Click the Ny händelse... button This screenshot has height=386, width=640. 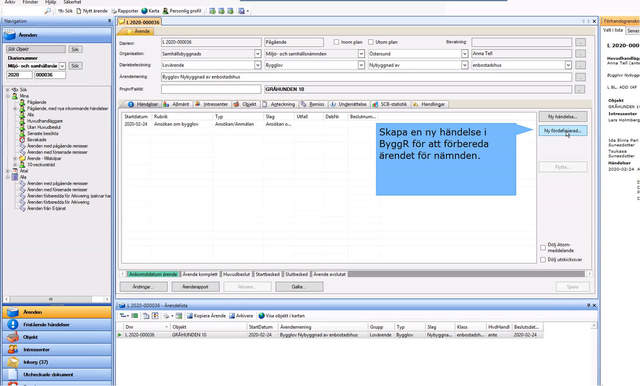[x=563, y=117]
